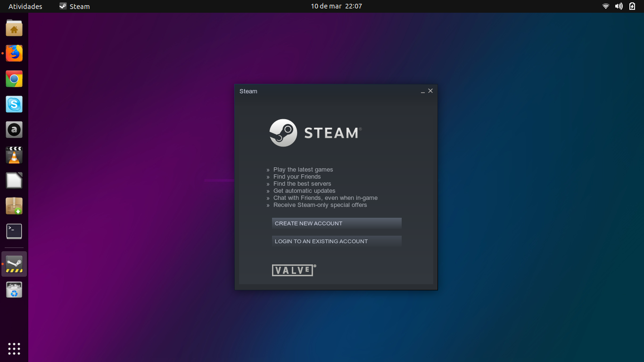Open the black 'a' app dock icon
Screen dimensions: 644x362
tap(14, 130)
